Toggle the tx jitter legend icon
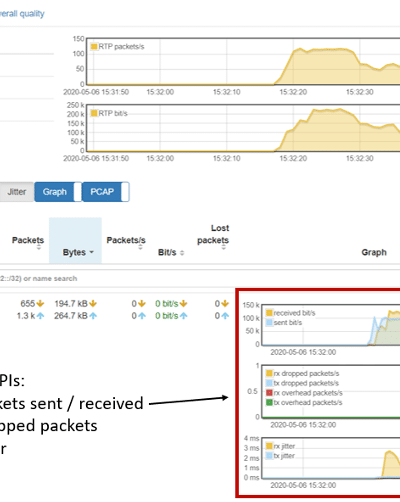The height and width of the screenshot is (502, 400). [269, 456]
